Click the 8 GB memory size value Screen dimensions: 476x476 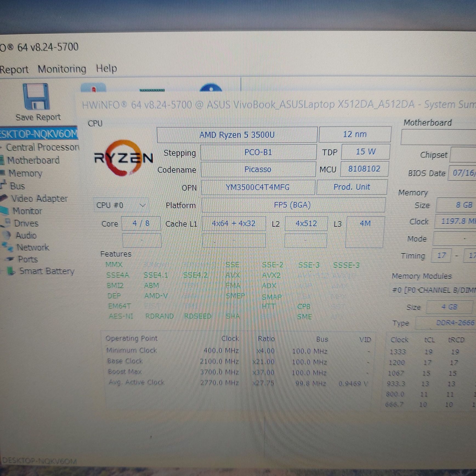pyautogui.click(x=457, y=205)
